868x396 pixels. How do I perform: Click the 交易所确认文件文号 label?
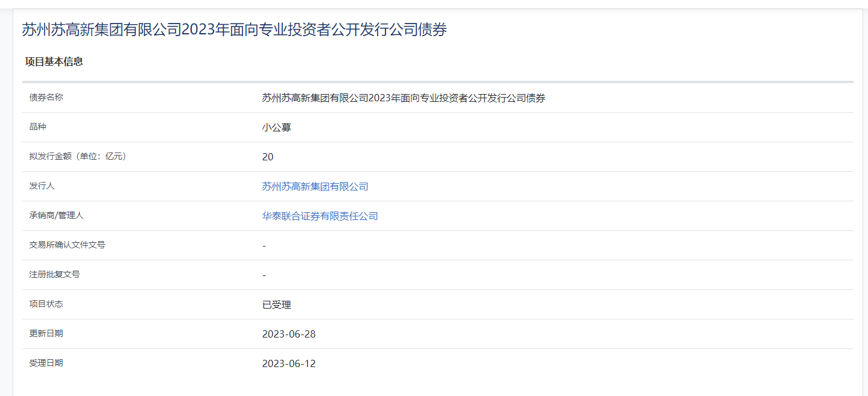(x=67, y=245)
